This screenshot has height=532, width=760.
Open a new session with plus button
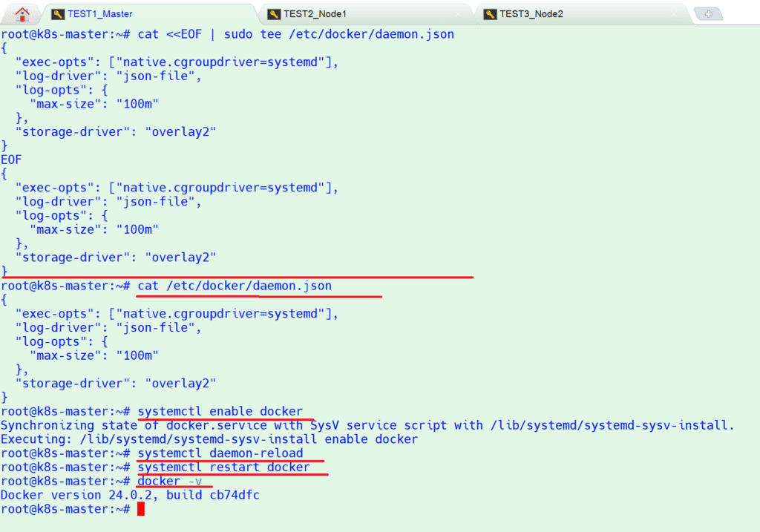708,14
